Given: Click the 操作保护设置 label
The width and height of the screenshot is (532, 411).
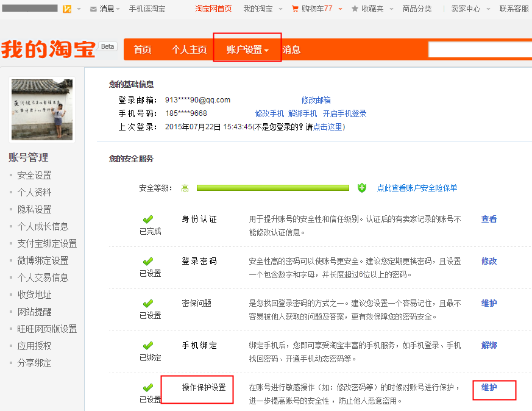Looking at the screenshot, I should (204, 388).
